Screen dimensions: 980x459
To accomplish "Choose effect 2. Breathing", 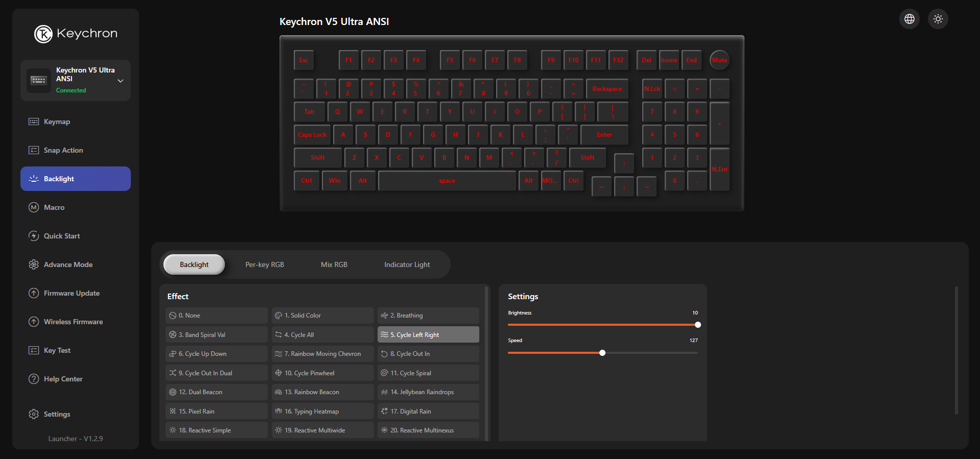I will tap(428, 316).
